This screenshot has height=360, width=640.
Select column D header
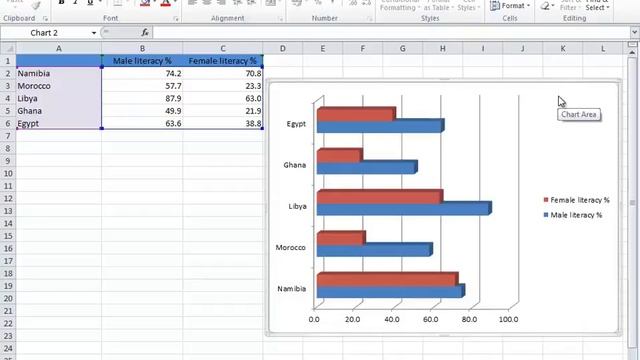pos(282,49)
